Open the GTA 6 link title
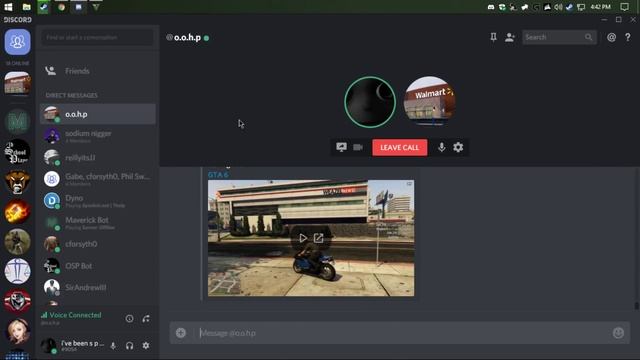Image resolution: width=640 pixels, height=360 pixels. point(218,175)
